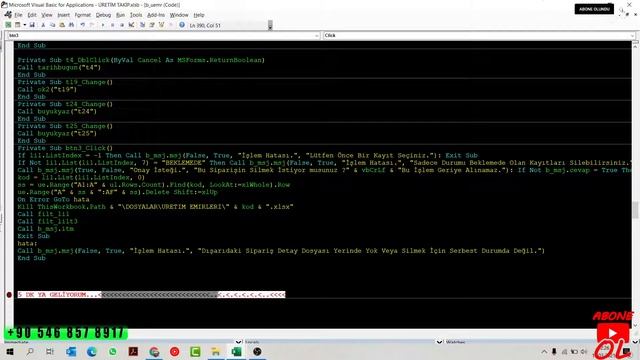Screen dimensions: 640x360
Task: Run the macro with the Run icon
Action: click(x=103, y=25)
